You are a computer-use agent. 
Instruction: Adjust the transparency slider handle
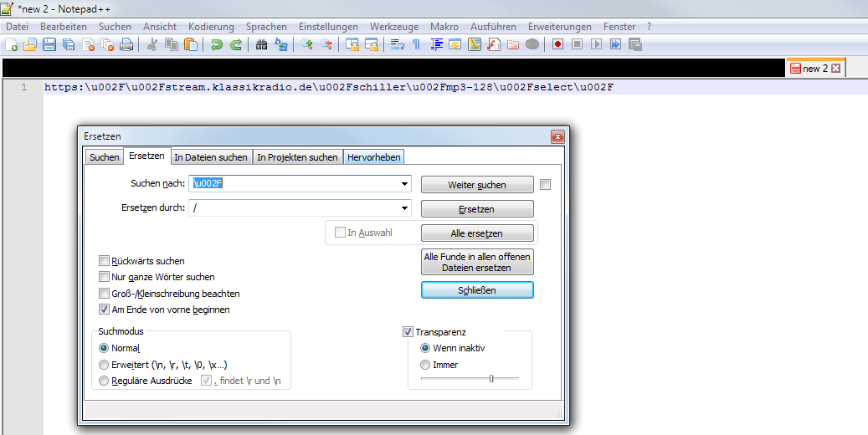point(491,379)
